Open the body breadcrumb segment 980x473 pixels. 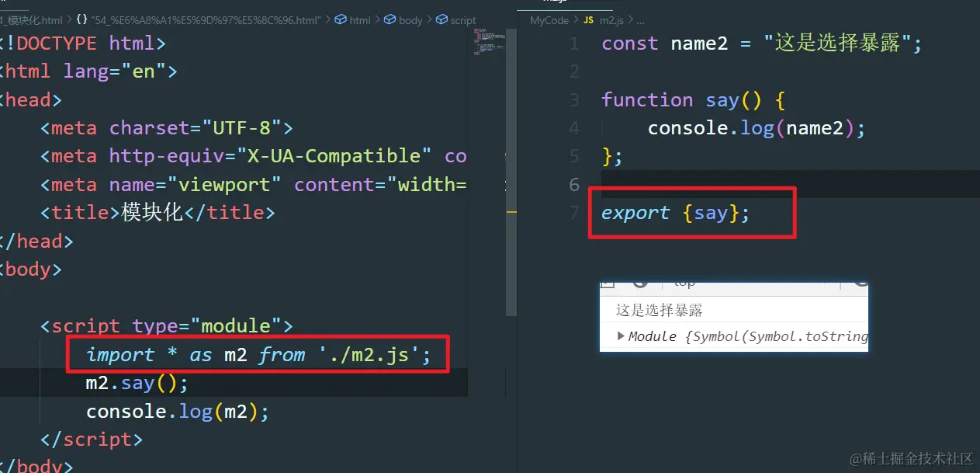point(403,20)
